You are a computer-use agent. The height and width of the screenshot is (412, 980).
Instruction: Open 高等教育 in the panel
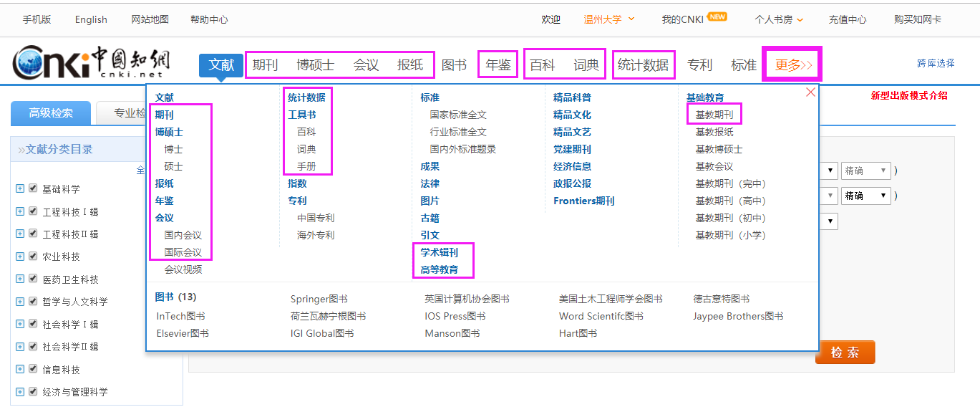(439, 269)
